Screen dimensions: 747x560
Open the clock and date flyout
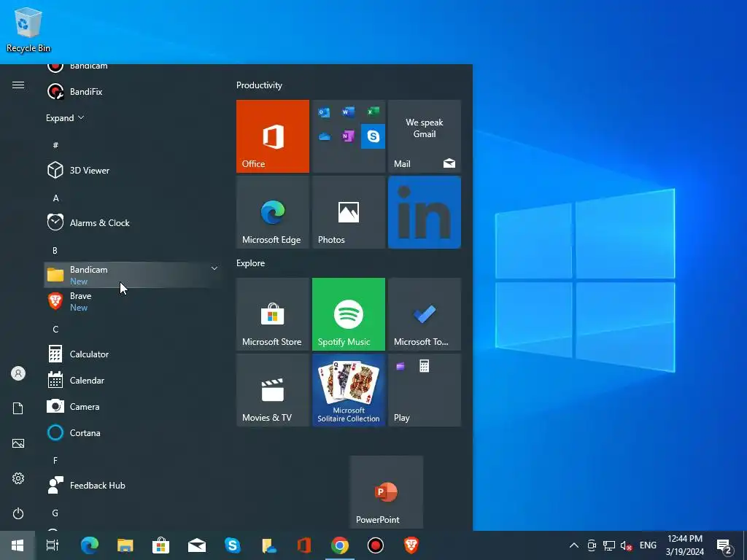684,545
